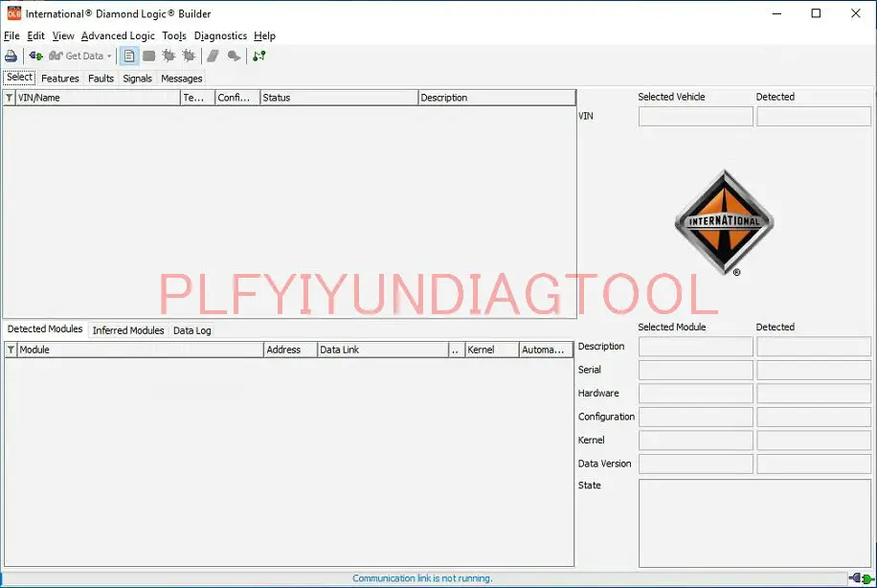Click the Automa... column header

(x=546, y=350)
